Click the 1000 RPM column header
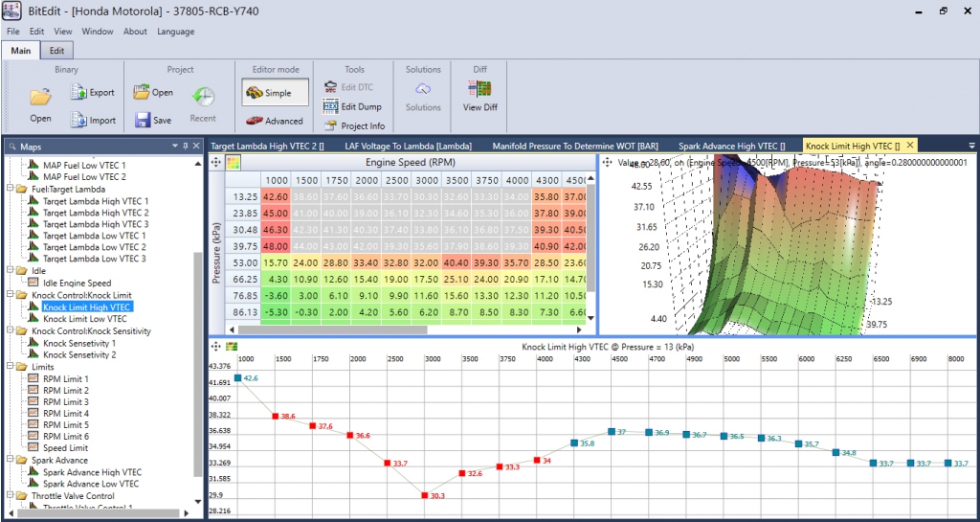 [x=277, y=181]
